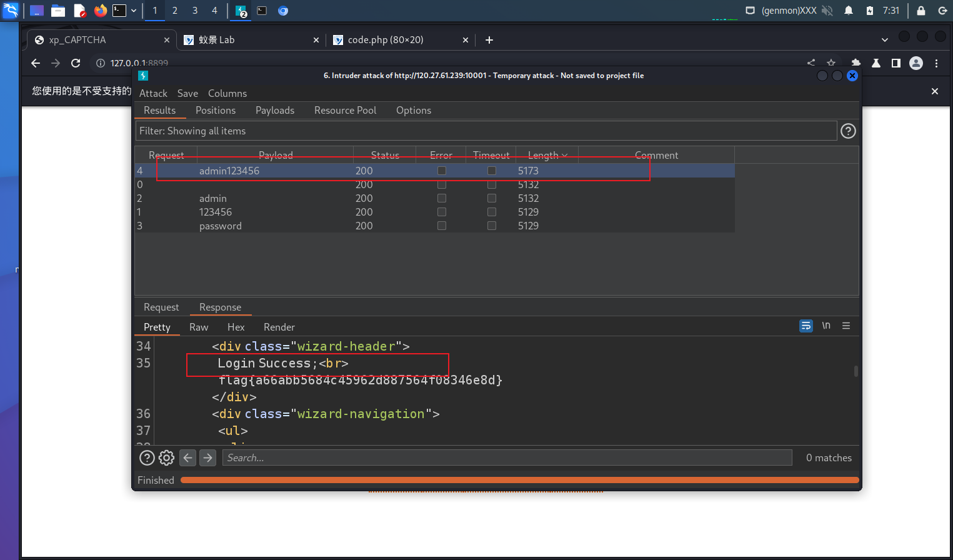The height and width of the screenshot is (560, 953).
Task: Switch to the 蚁景 Lab browser tab
Action: [251, 40]
